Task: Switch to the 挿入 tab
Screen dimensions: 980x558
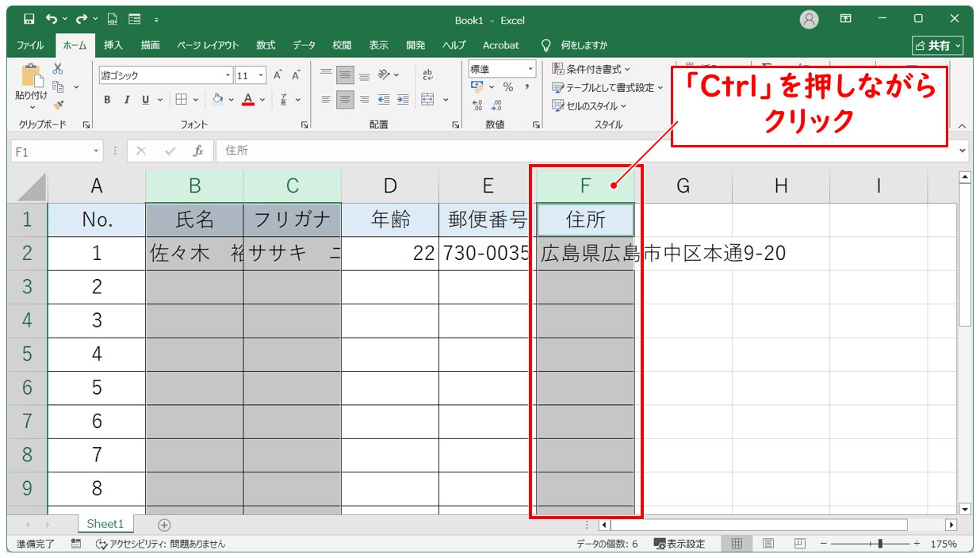Action: 113,45
